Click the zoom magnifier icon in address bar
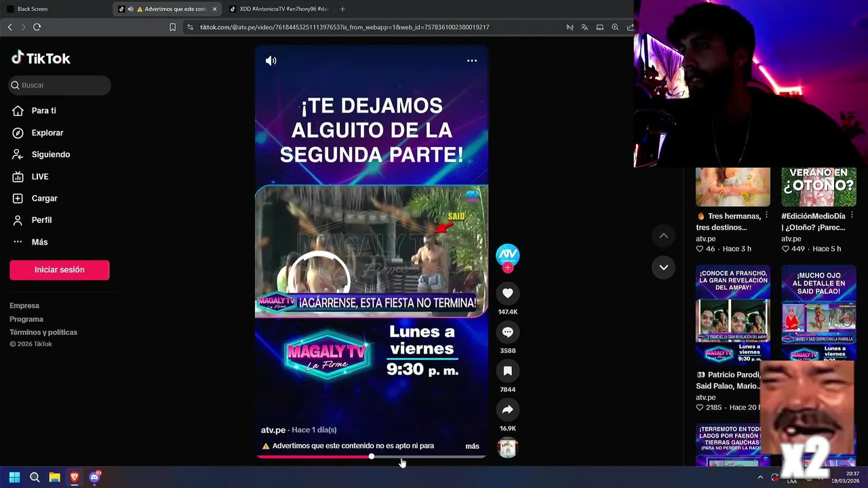The width and height of the screenshot is (868, 488). tap(615, 27)
